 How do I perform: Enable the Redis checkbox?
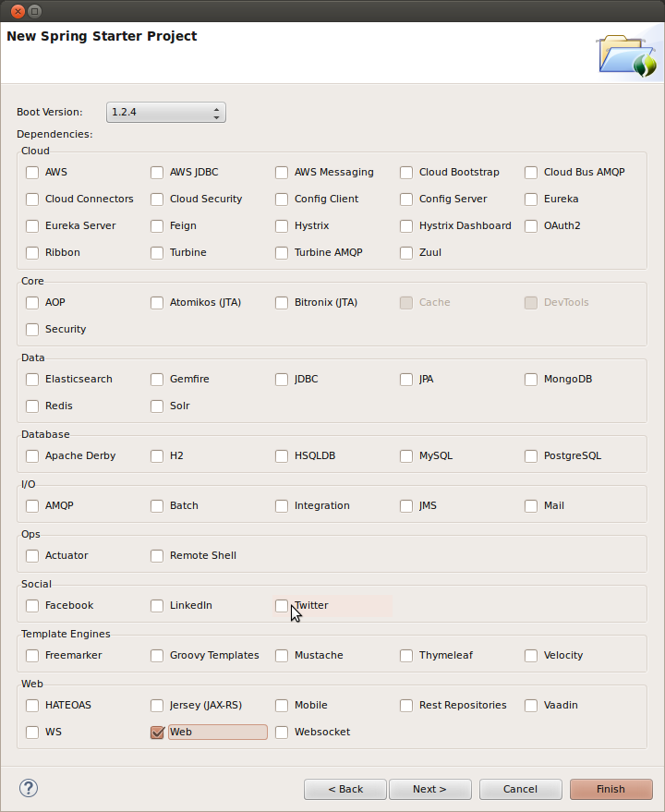[32, 406]
